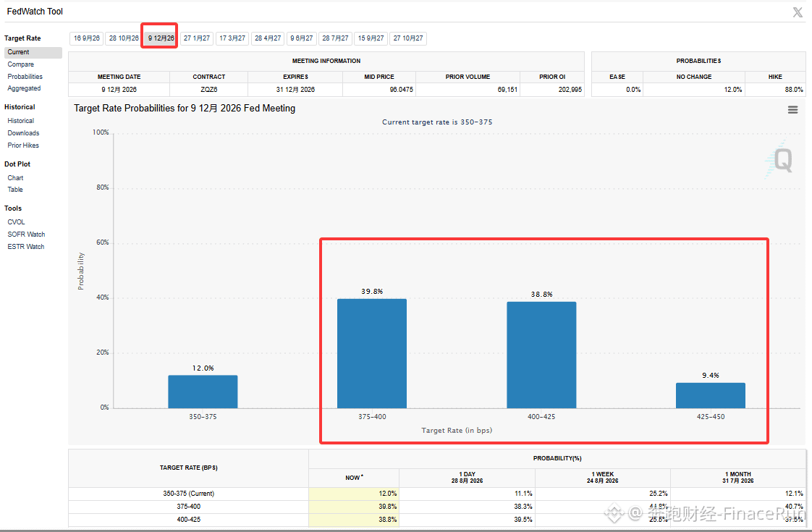Click the 1 MONTH column header
This screenshot has width=812, height=532.
(738, 477)
